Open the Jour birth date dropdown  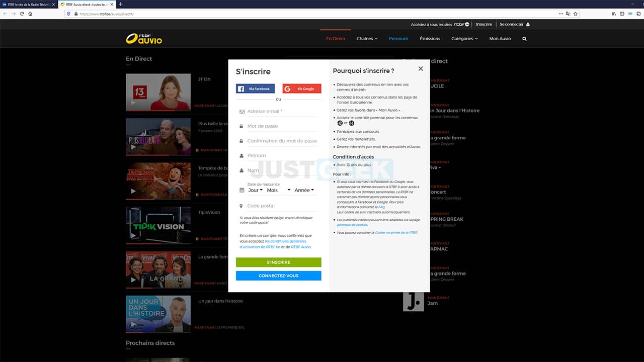(x=255, y=190)
